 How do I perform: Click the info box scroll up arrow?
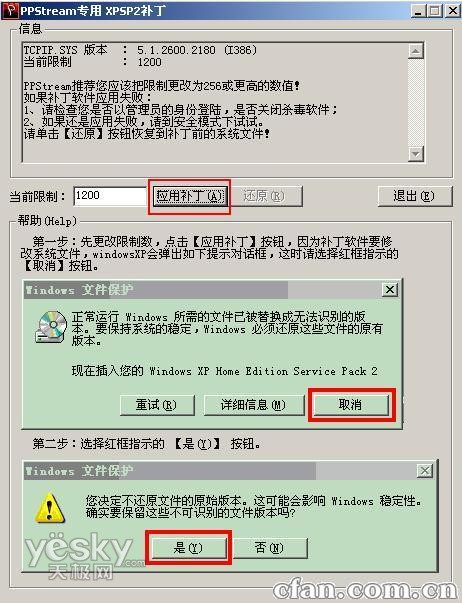click(x=416, y=51)
